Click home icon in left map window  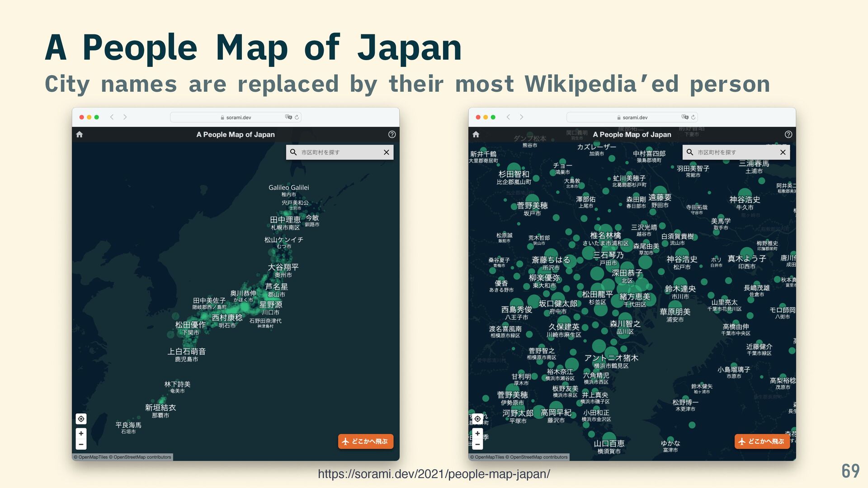coord(80,134)
